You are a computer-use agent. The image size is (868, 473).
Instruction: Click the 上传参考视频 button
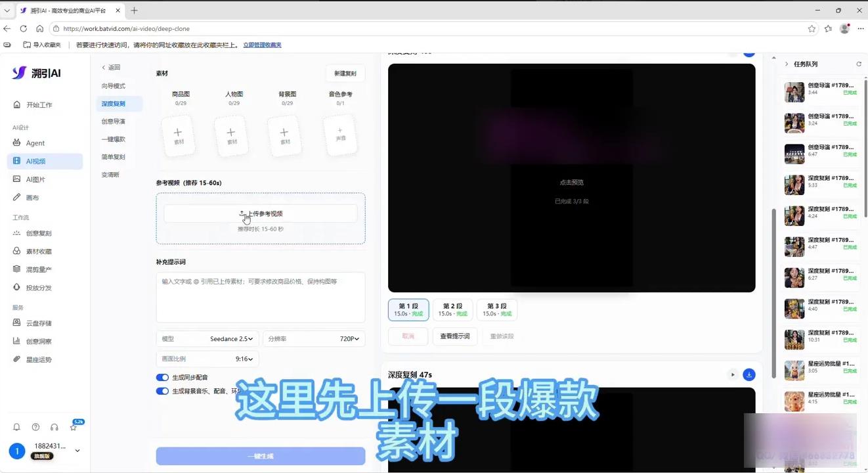[261, 214]
